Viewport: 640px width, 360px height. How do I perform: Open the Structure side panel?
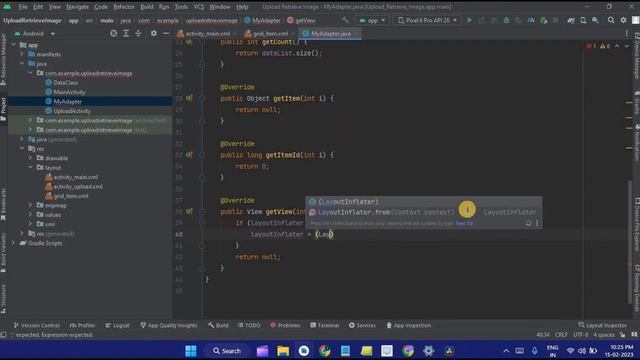point(4,299)
